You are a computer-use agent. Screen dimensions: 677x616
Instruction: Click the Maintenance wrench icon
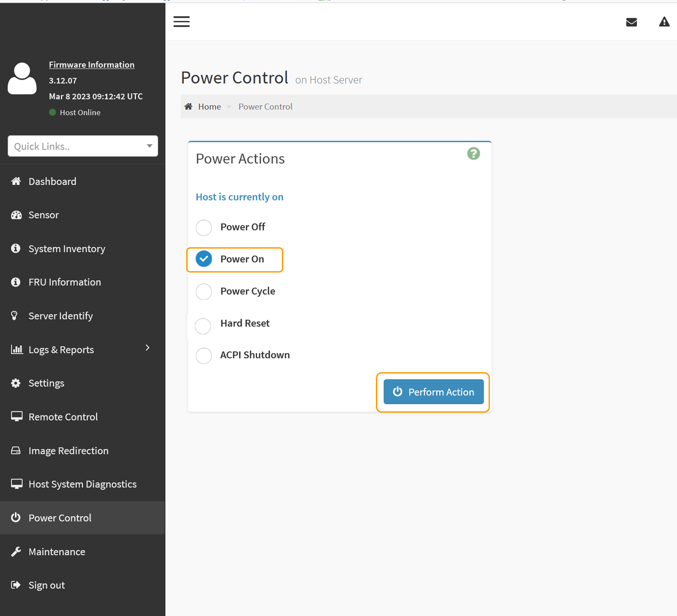tap(16, 552)
